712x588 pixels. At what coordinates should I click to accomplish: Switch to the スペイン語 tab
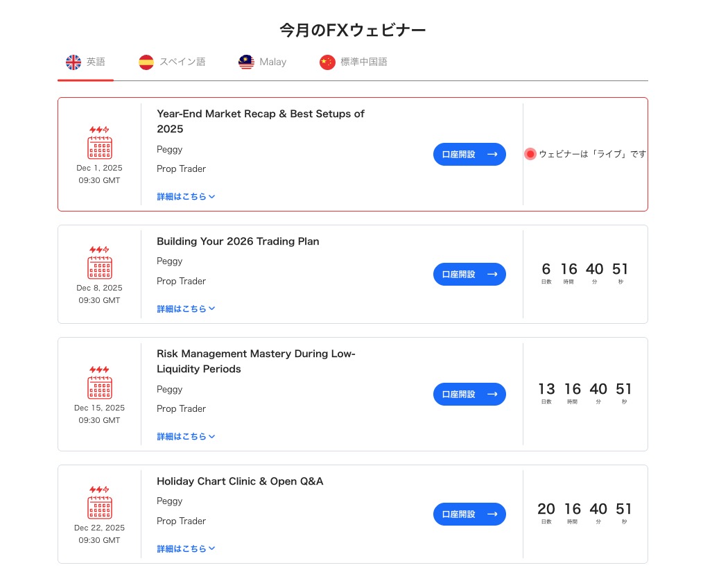coord(182,62)
